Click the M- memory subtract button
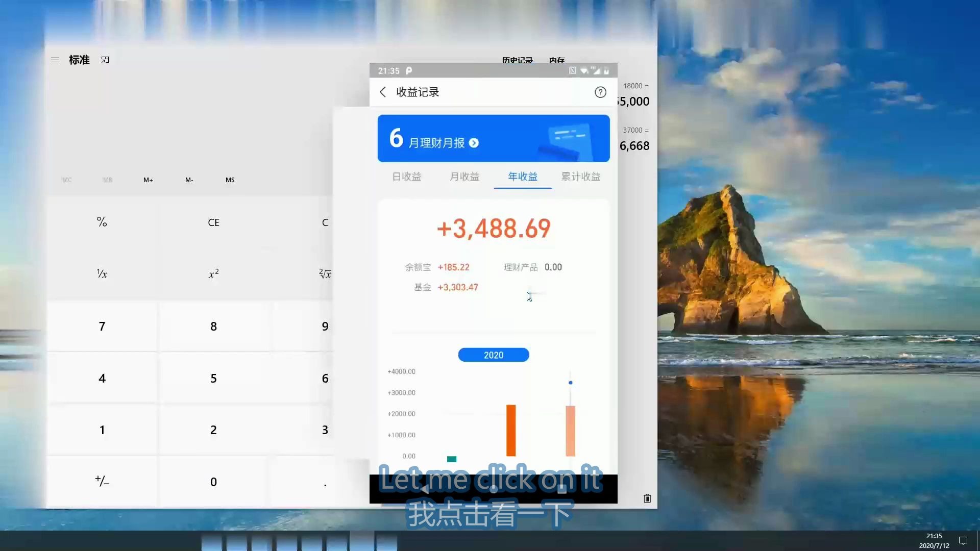The width and height of the screenshot is (980, 551). [x=189, y=180]
